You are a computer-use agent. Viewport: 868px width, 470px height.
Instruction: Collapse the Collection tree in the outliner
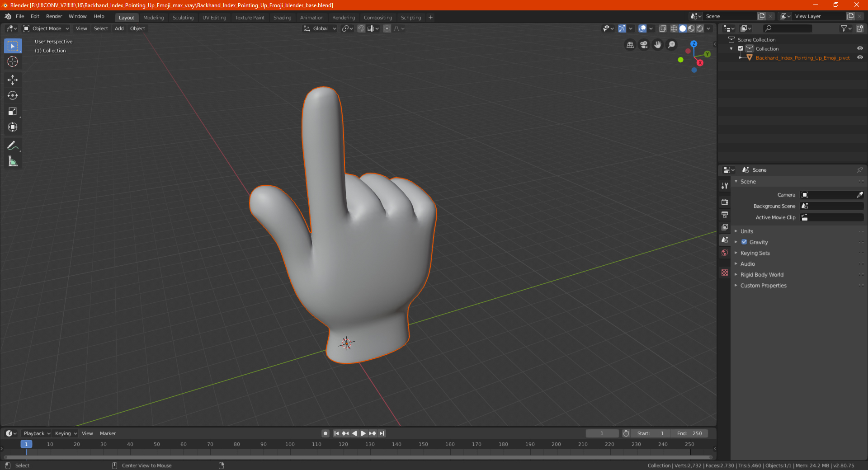[731, 49]
